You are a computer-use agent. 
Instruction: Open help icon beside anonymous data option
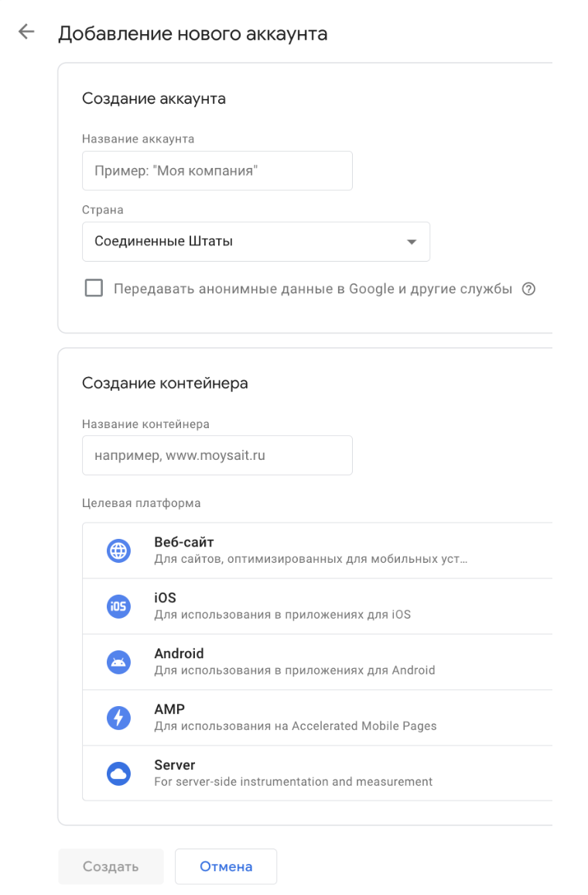[528, 289]
